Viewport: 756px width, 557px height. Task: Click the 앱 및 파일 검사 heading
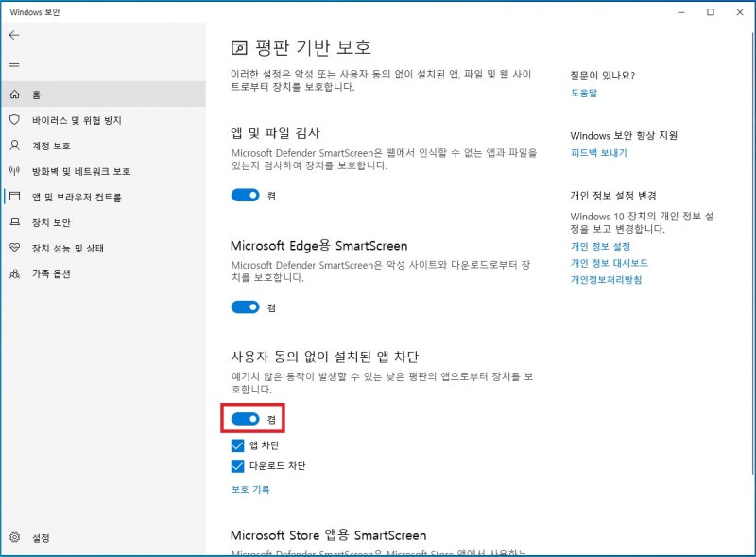275,132
